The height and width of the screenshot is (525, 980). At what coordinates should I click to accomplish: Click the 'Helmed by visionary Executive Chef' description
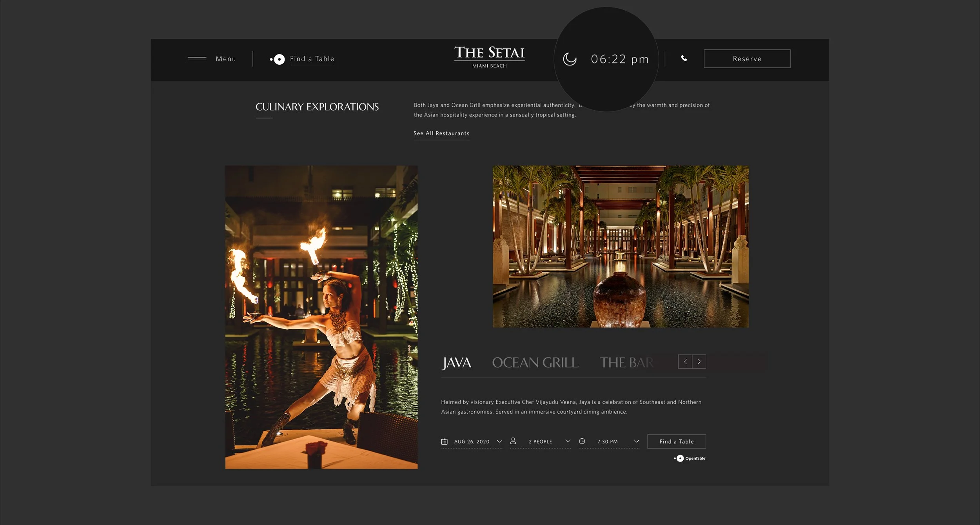[x=571, y=407]
